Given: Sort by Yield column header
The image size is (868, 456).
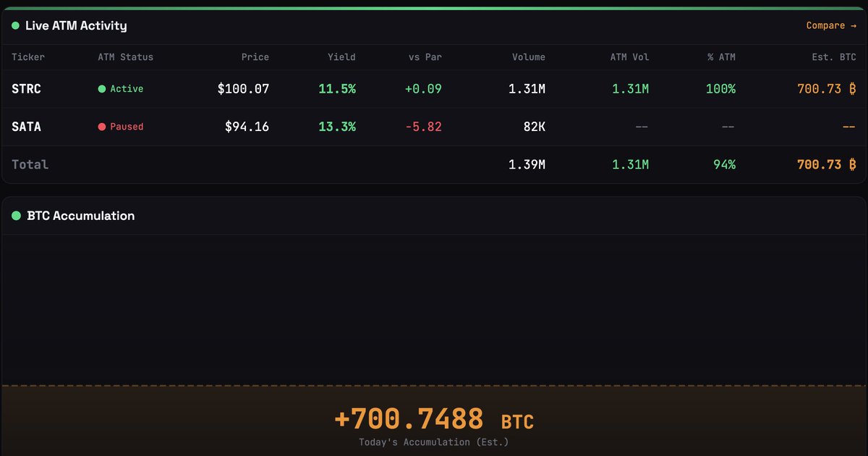Looking at the screenshot, I should click(x=343, y=57).
